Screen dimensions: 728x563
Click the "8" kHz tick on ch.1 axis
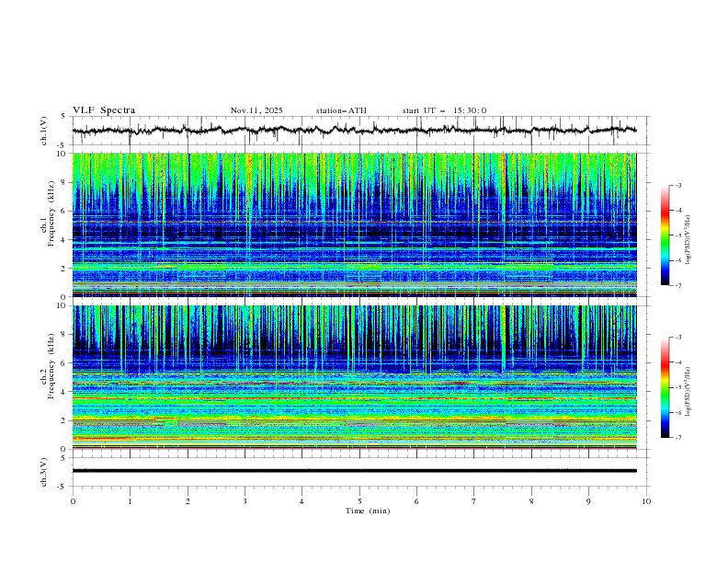coord(64,182)
